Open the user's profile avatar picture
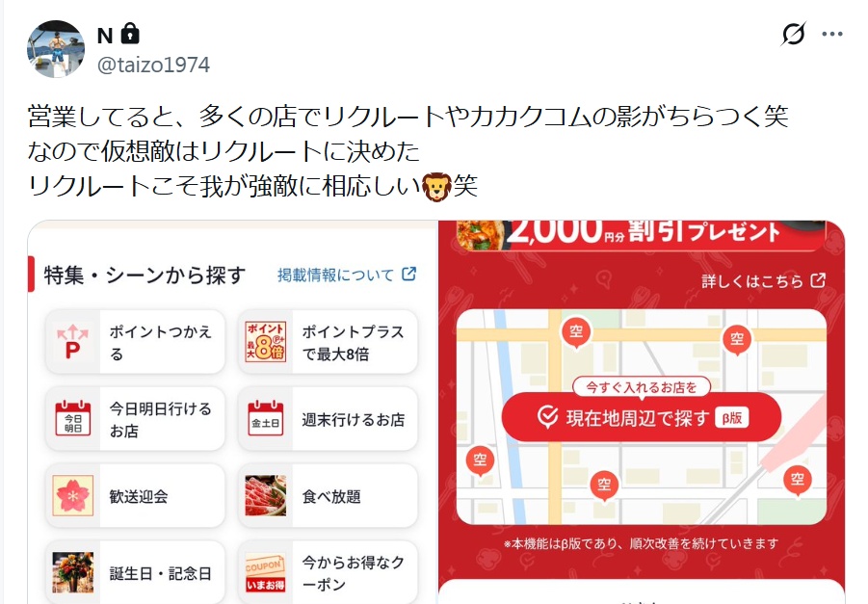The width and height of the screenshot is (868, 604). [x=55, y=49]
